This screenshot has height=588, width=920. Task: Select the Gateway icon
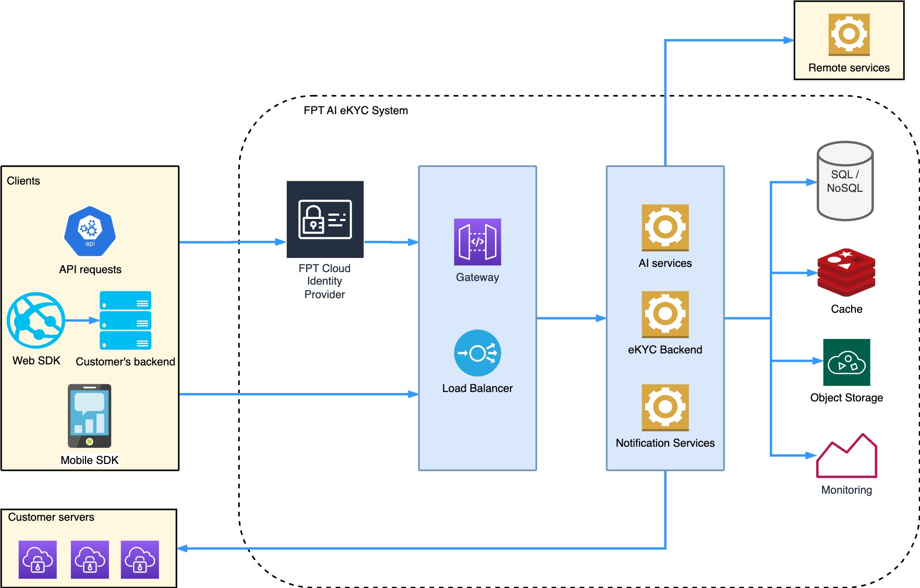pos(477,242)
